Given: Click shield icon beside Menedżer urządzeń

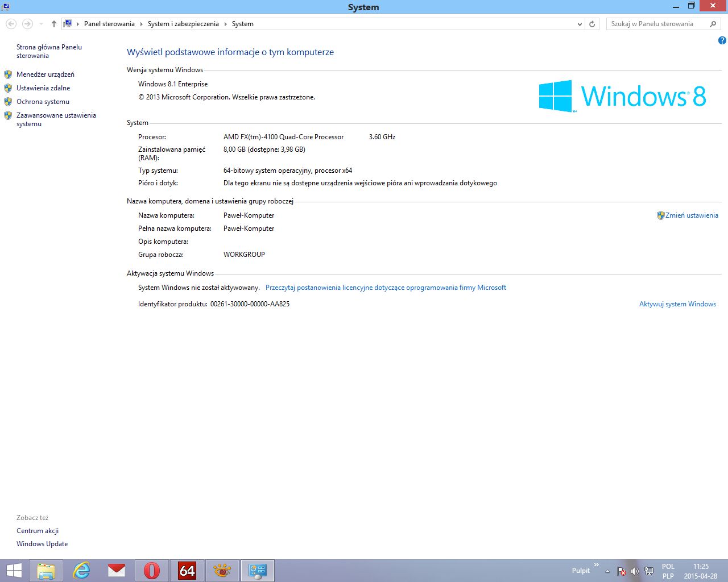Looking at the screenshot, I should point(8,74).
